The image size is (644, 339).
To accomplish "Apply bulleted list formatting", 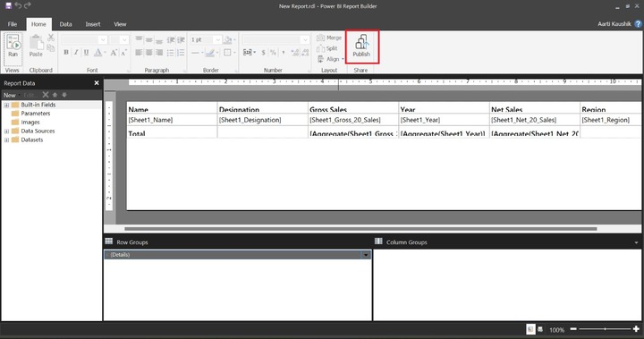I will [x=171, y=53].
